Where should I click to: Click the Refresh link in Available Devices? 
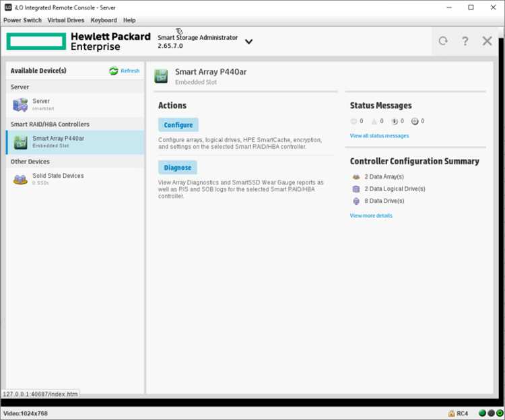point(130,71)
